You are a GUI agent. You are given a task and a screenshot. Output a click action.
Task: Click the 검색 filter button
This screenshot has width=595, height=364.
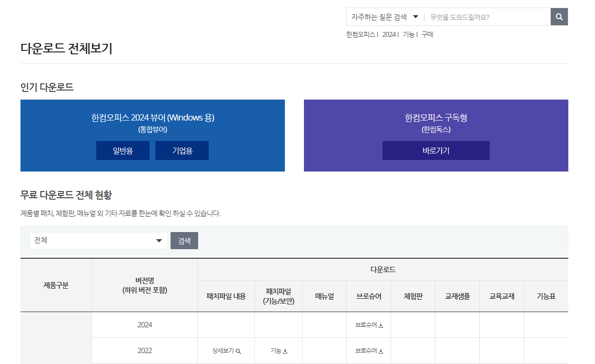click(x=184, y=241)
